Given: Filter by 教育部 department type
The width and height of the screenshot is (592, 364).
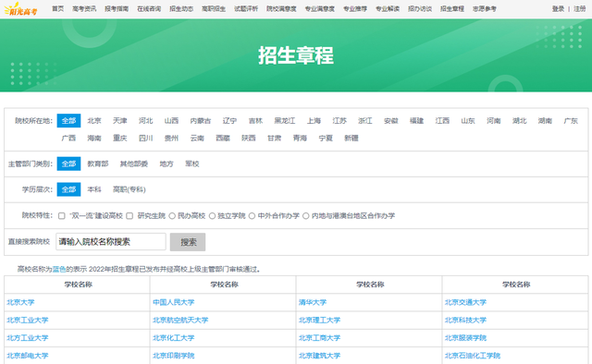Looking at the screenshot, I should coord(98,164).
